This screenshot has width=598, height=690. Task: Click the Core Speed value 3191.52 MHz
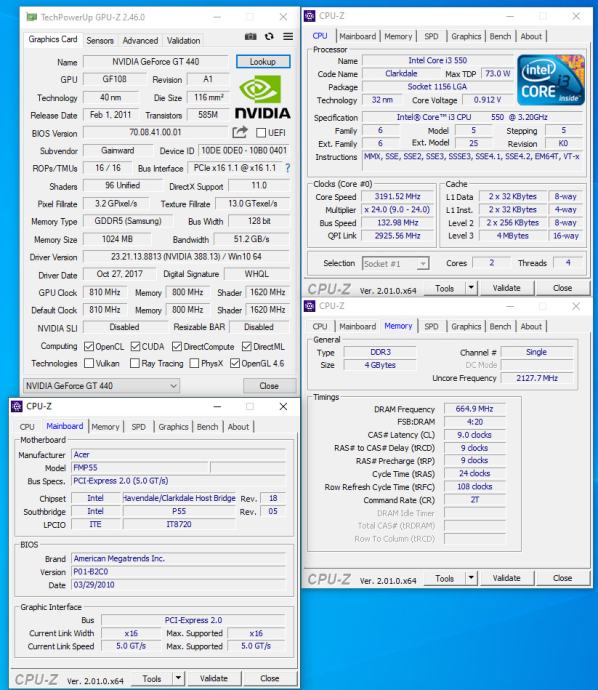[397, 197]
